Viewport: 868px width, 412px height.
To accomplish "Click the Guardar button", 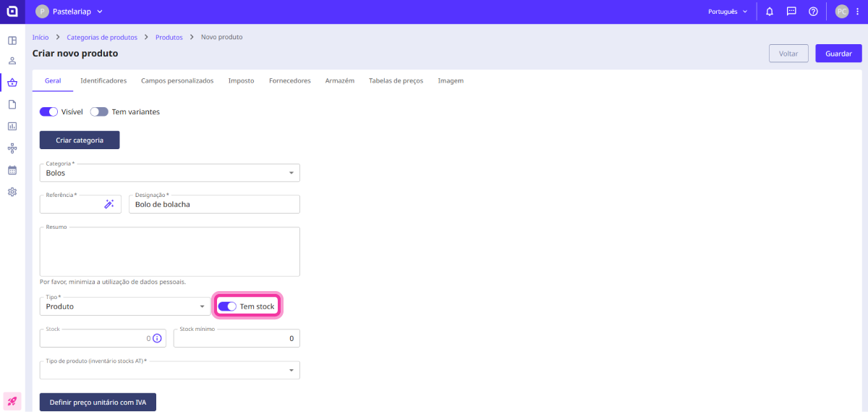I will pyautogui.click(x=838, y=54).
